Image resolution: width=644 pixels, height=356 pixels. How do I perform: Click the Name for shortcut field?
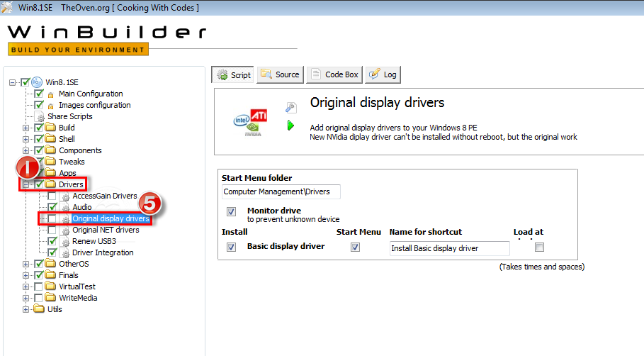tap(450, 248)
